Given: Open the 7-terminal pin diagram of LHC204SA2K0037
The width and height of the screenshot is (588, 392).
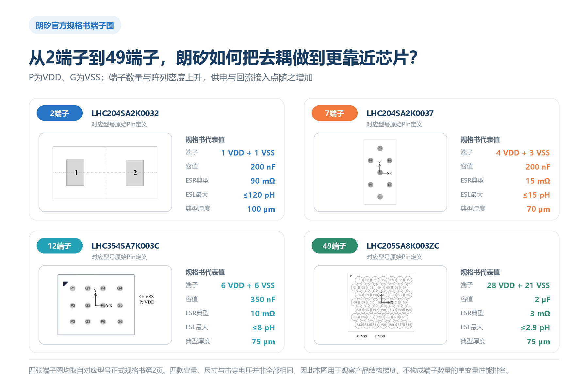Looking at the screenshot, I should pos(380,172).
